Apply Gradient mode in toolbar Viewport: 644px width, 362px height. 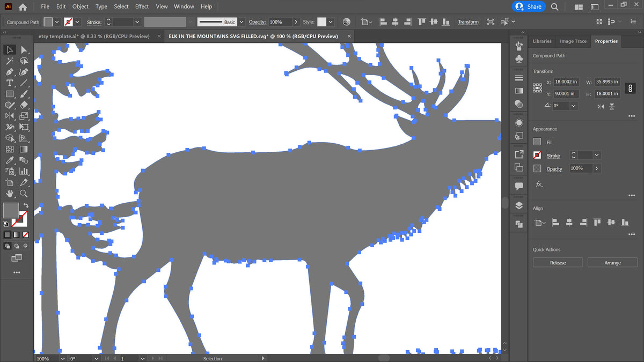(16, 235)
